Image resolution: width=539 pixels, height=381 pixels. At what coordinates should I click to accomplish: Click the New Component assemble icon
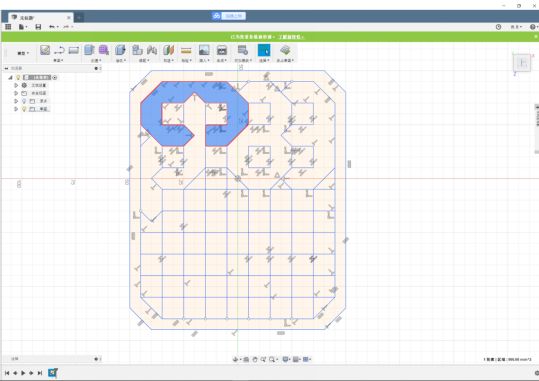(137, 50)
